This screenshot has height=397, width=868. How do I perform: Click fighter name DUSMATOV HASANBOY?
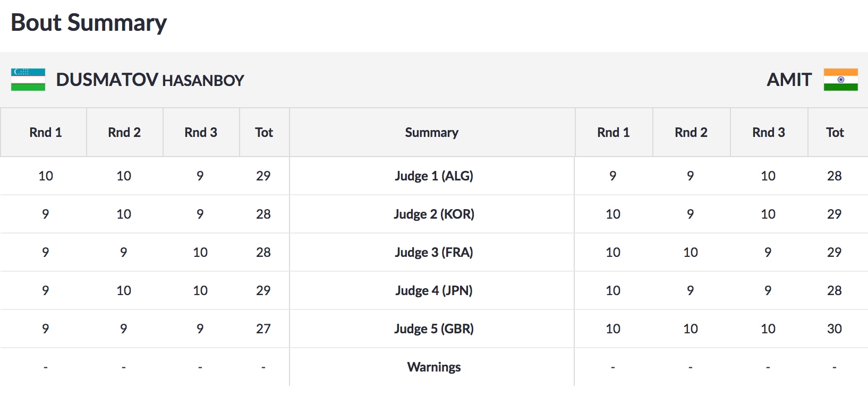(x=150, y=80)
